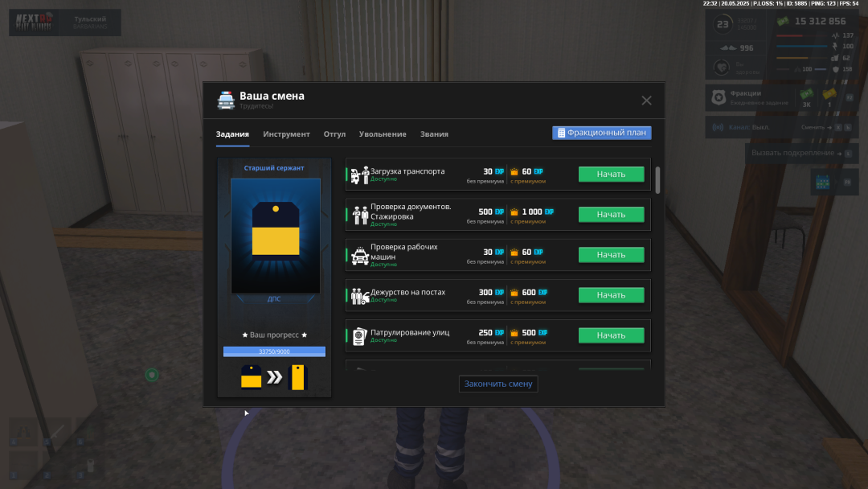The width and height of the screenshot is (868, 489).
Task: Click the ДПС label under the badge
Action: pyautogui.click(x=274, y=299)
